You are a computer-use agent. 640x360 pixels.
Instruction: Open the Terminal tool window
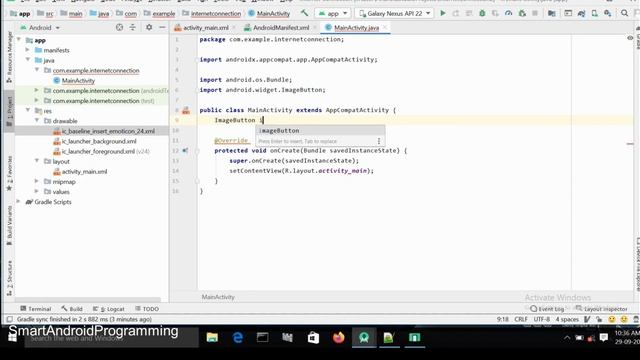pos(36,309)
